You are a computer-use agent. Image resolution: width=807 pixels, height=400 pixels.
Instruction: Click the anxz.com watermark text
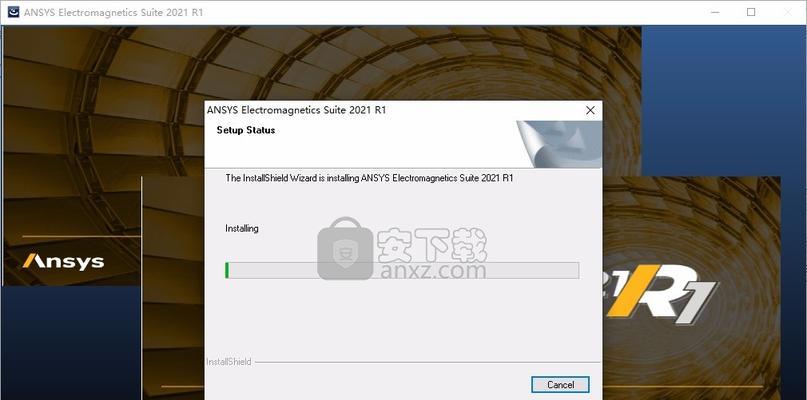432,269
